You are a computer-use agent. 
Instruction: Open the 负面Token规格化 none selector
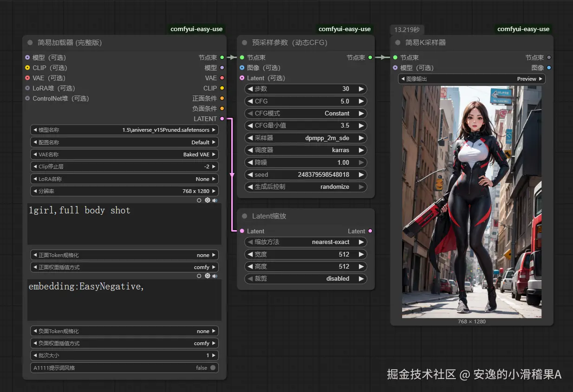tap(124, 331)
